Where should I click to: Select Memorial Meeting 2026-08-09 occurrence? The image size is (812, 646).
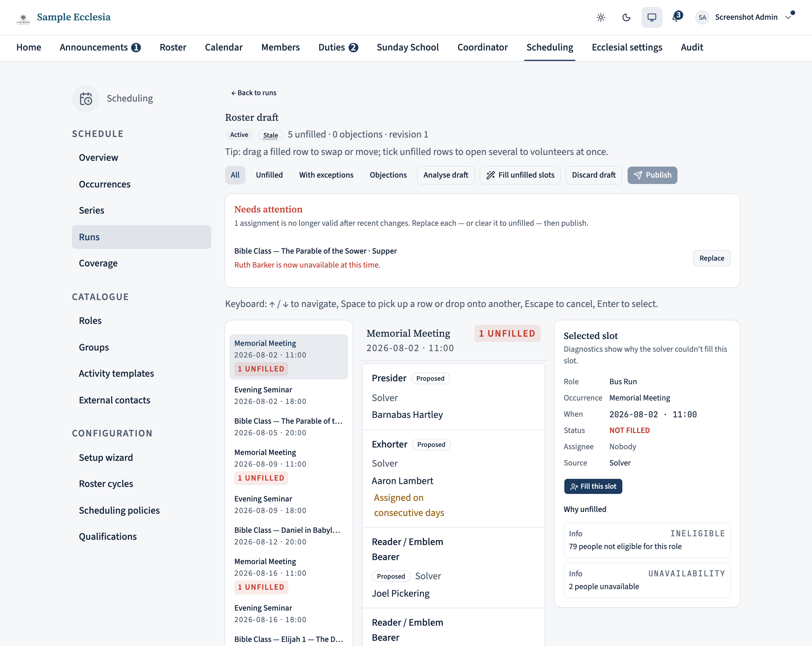tap(289, 466)
